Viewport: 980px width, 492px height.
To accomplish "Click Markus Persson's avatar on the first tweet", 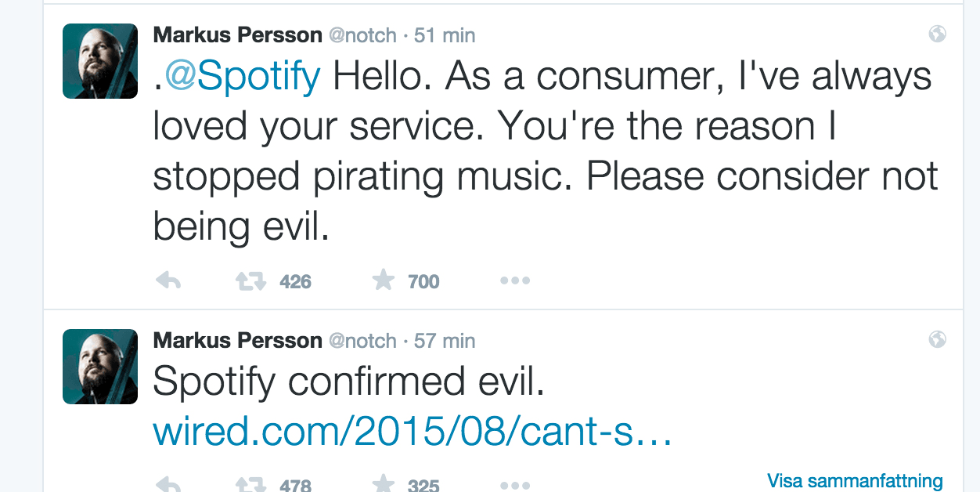I will coord(100,61).
